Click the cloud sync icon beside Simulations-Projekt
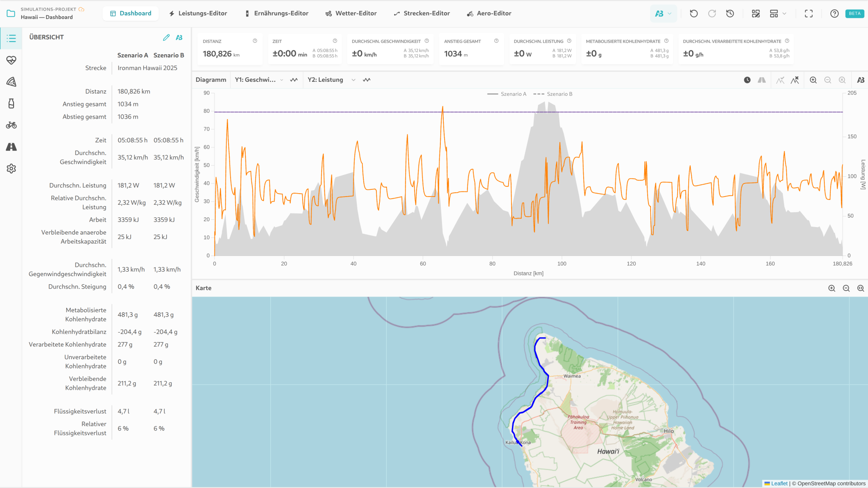 click(81, 9)
